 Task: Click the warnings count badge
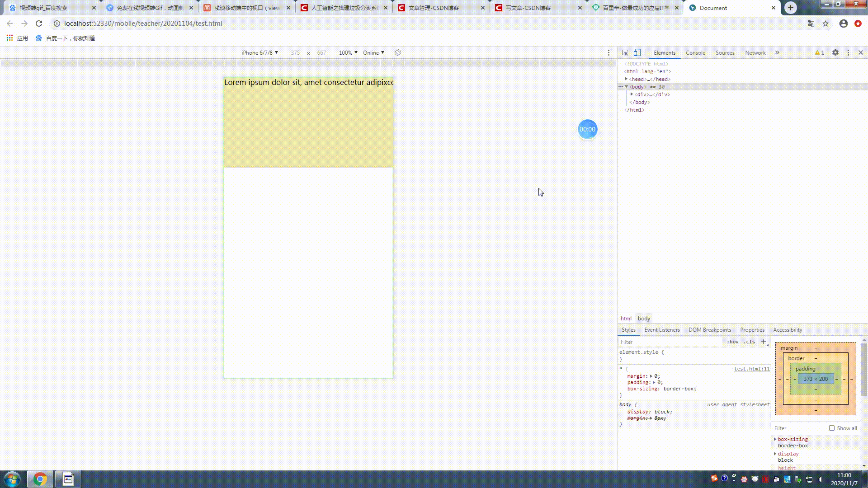(819, 53)
